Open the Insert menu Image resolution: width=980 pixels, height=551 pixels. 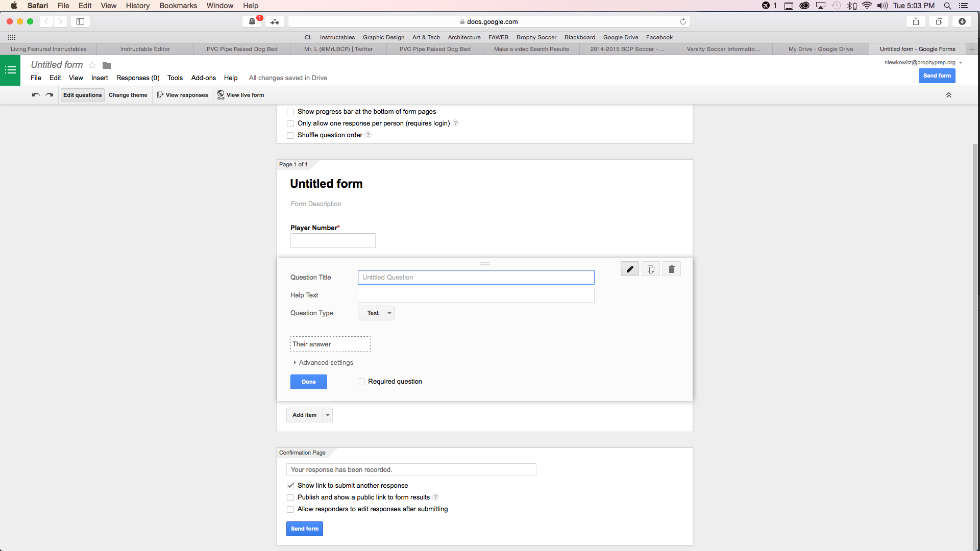(99, 78)
